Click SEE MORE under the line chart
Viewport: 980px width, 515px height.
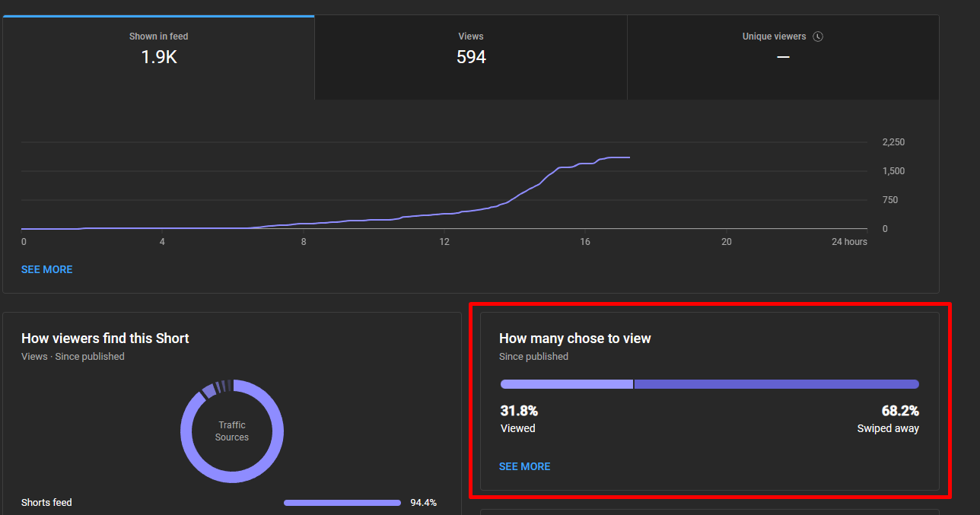click(x=47, y=269)
